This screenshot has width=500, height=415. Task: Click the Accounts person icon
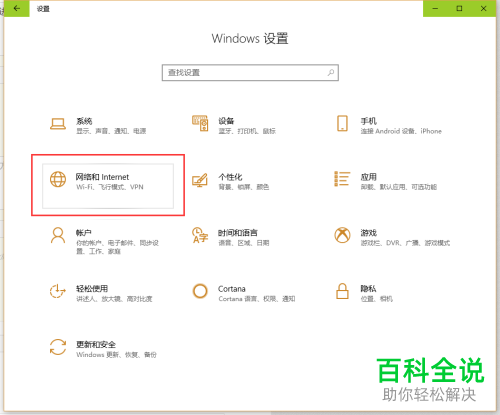pos(58,235)
